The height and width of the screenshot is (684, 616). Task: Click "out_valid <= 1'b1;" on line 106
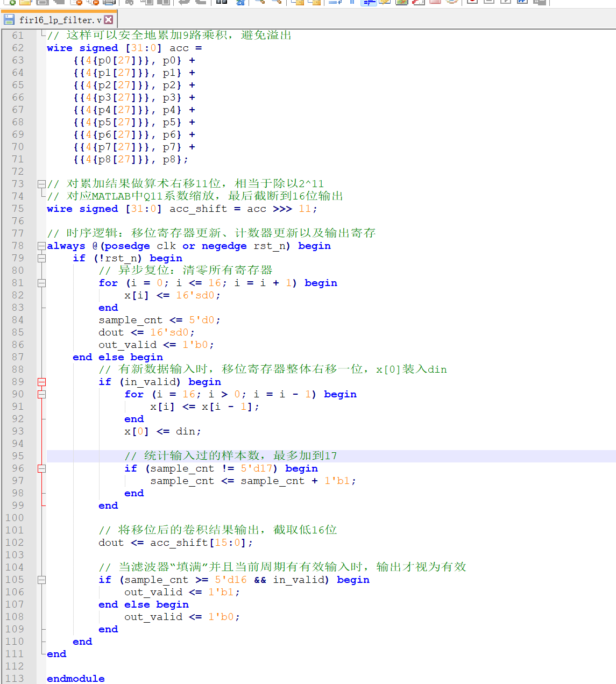(x=182, y=592)
